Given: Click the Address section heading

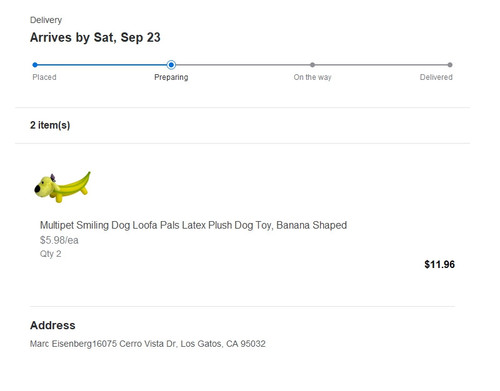Looking at the screenshot, I should (x=53, y=325).
